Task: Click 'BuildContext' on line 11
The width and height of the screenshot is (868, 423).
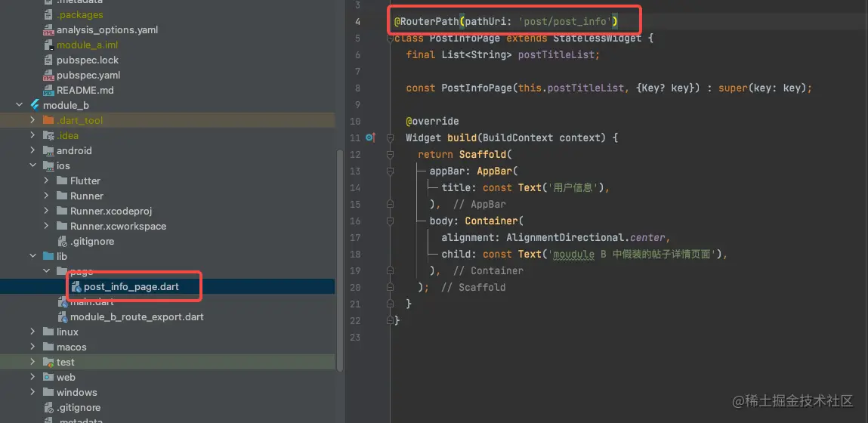Action: 517,138
